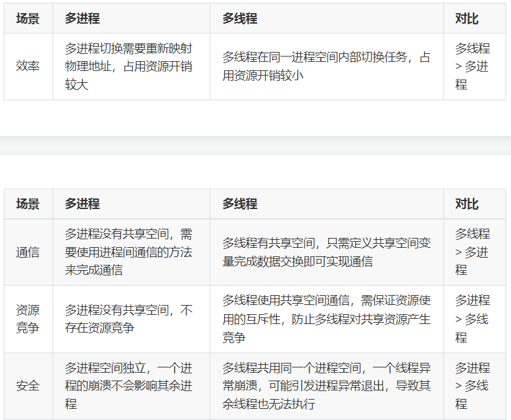Select the 通信 row label cell
This screenshot has height=420, width=511.
(28, 252)
